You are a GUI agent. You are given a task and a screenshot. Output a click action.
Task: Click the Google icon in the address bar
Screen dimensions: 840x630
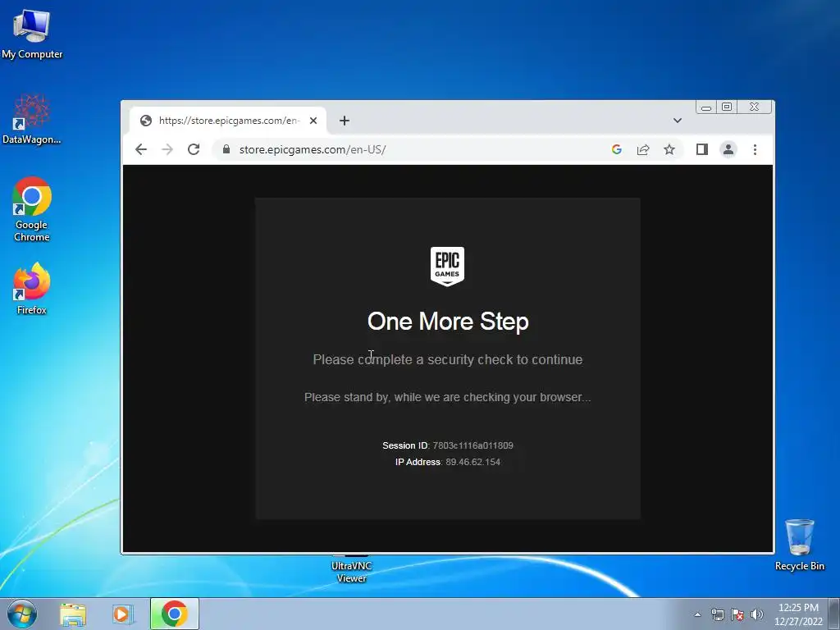point(617,149)
